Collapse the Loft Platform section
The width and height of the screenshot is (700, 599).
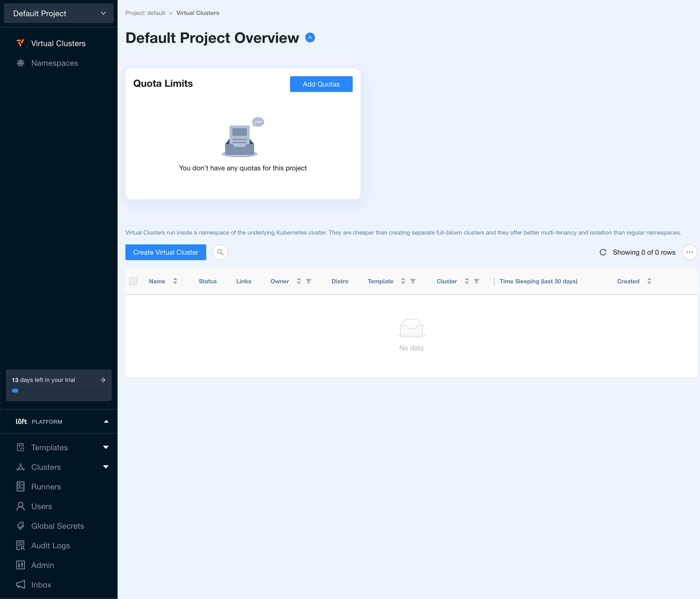pyautogui.click(x=106, y=422)
